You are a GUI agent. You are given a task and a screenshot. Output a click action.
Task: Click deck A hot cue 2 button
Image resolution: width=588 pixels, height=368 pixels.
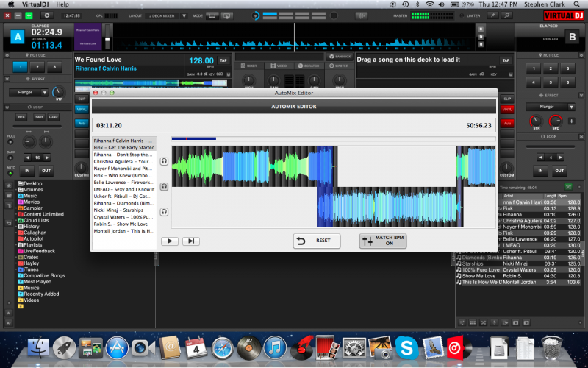click(37, 67)
